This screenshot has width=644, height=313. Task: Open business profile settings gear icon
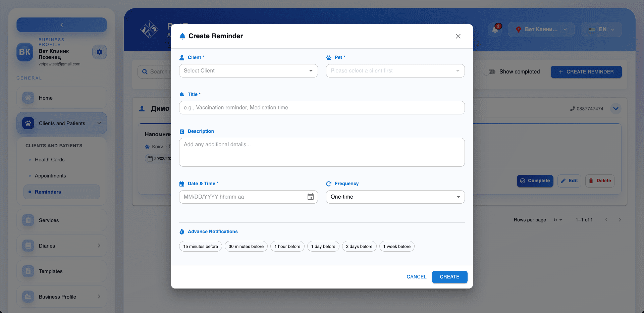tap(100, 52)
